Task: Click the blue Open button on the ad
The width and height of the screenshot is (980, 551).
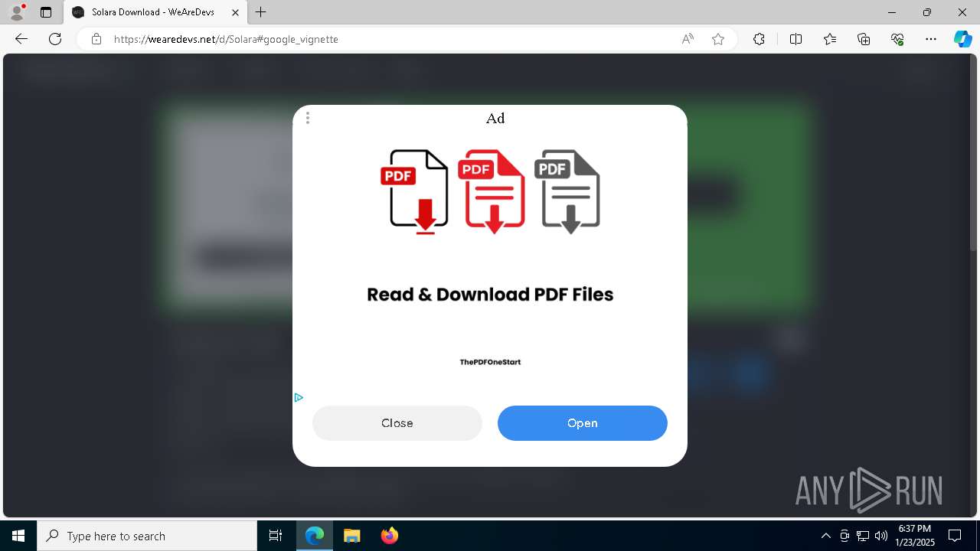Action: [583, 423]
